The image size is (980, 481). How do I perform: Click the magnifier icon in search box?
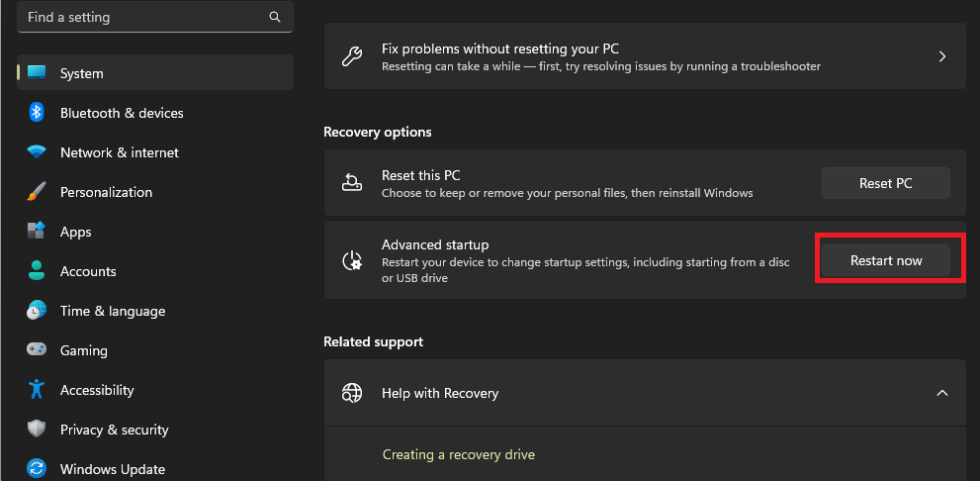click(274, 17)
